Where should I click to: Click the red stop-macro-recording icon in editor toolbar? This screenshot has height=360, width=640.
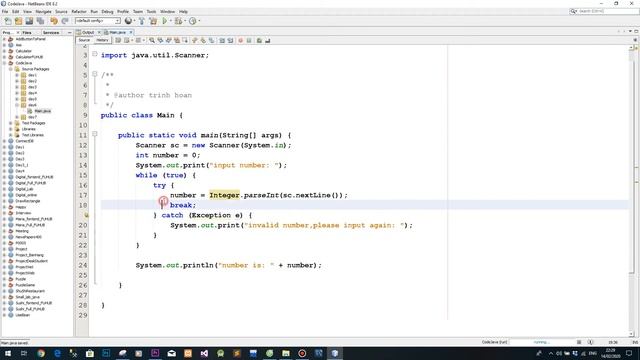click(240, 40)
